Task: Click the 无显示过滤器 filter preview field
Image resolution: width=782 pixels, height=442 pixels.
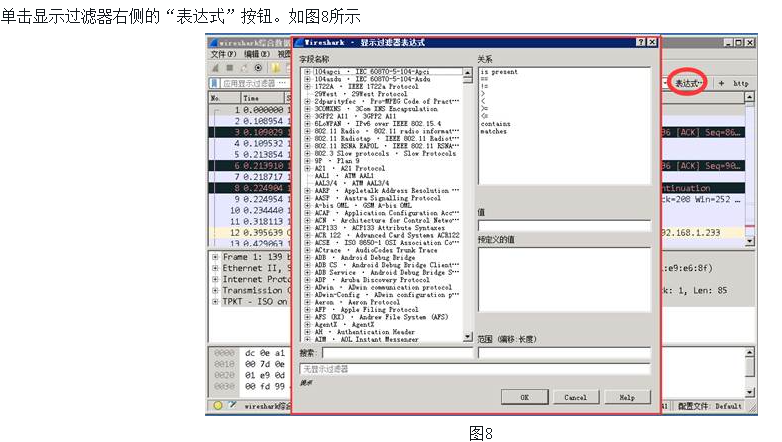Action: click(475, 369)
